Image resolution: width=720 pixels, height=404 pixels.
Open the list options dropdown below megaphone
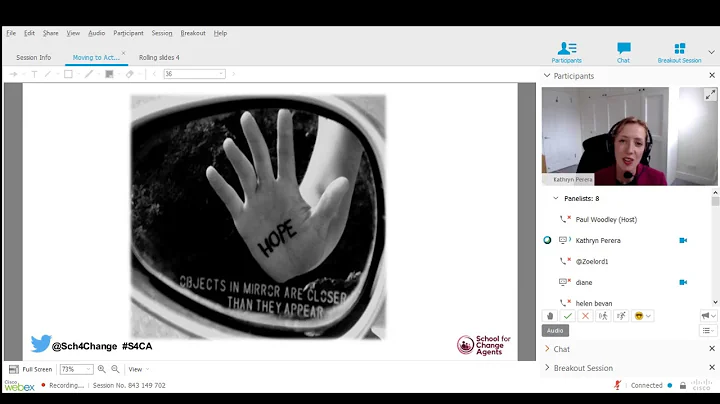709,331
